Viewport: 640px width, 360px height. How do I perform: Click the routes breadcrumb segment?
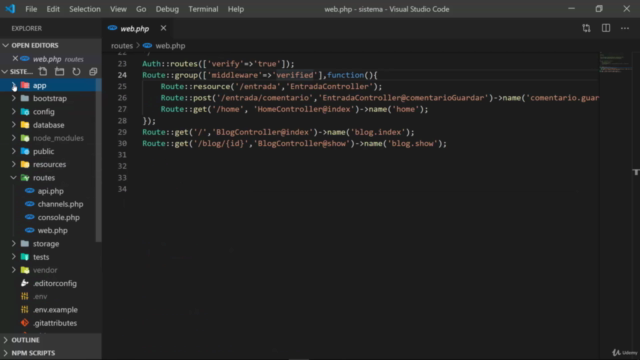(x=122, y=46)
